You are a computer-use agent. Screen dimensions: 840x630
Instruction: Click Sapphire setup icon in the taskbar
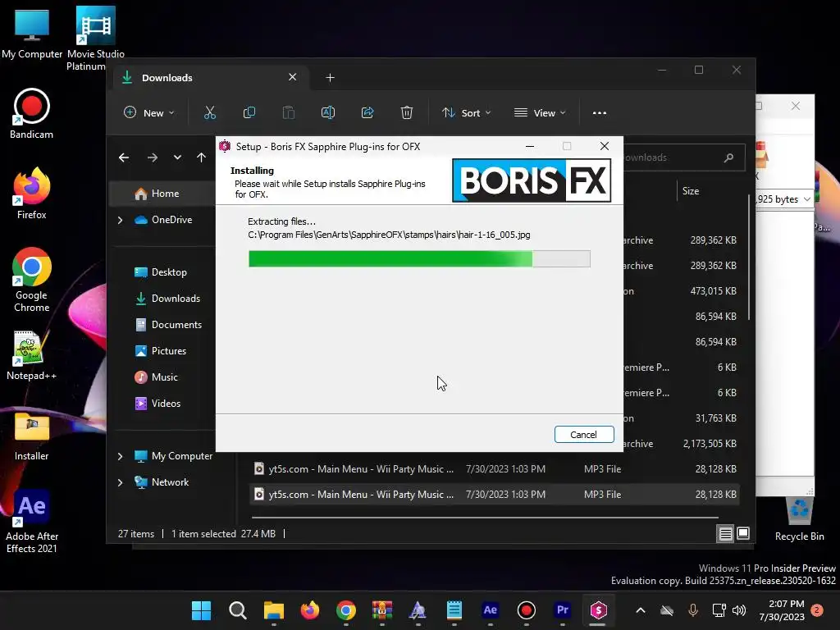pos(598,610)
